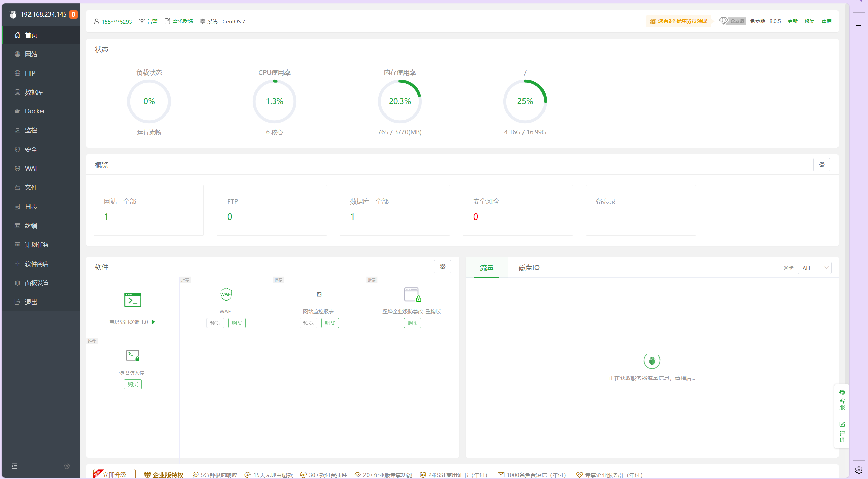The width and height of the screenshot is (868, 479).
Task: Expand the 网卡 ALL dropdown
Action: click(814, 268)
